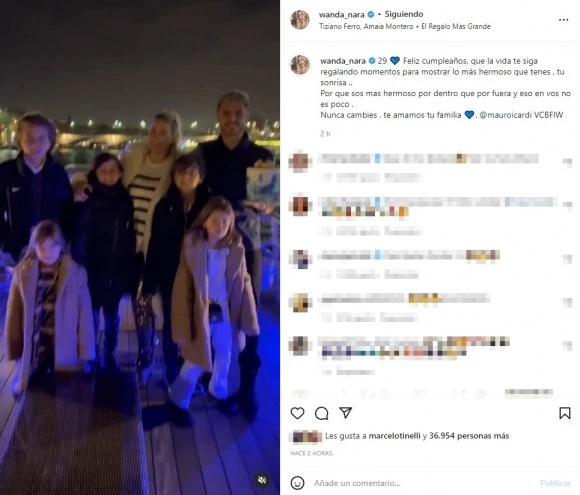The width and height of the screenshot is (580, 495).
Task: Click the HACE 2 HORAS timestamp
Action: pyautogui.click(x=311, y=453)
